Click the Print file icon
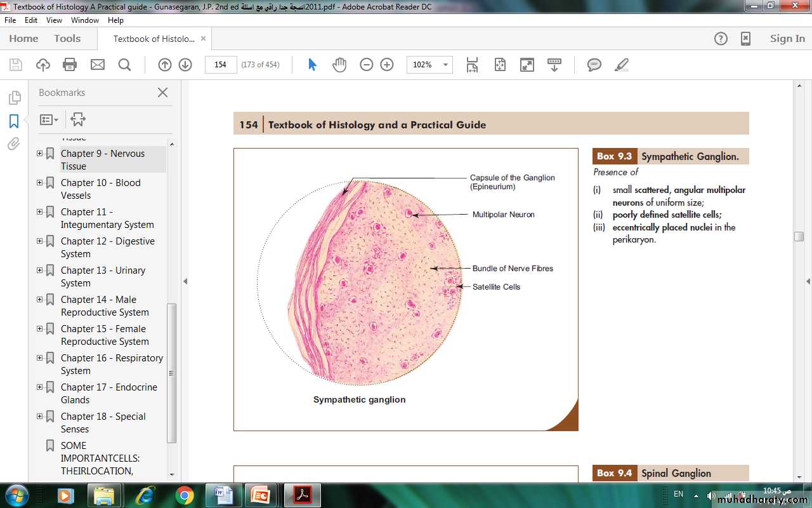 tap(70, 65)
